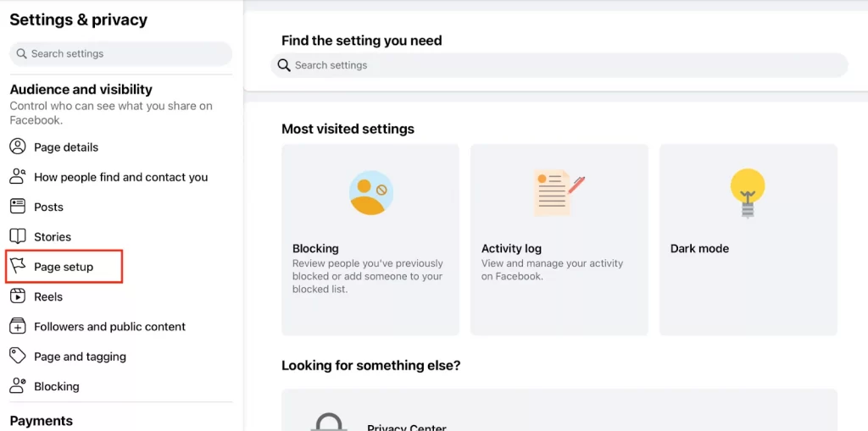Click the Reels icon in sidebar
Viewport: 868px width, 431px height.
(x=18, y=296)
